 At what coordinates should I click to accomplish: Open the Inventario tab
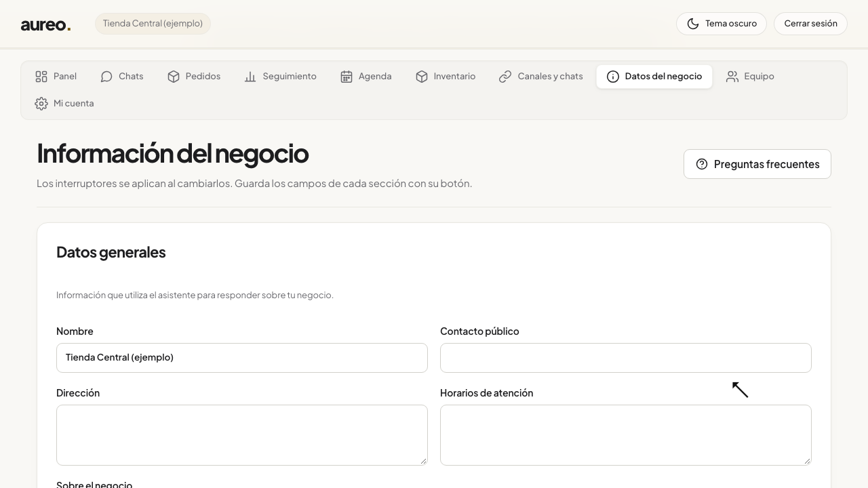(x=446, y=77)
